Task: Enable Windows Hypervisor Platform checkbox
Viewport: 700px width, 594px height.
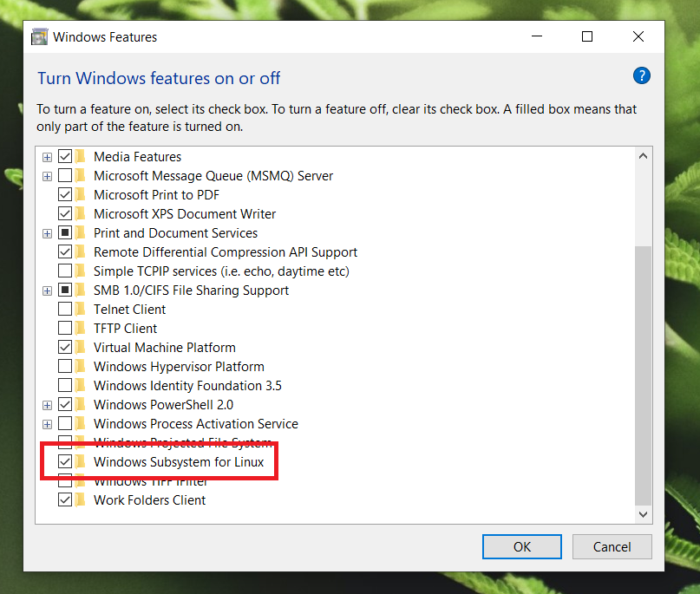Action: coord(65,367)
